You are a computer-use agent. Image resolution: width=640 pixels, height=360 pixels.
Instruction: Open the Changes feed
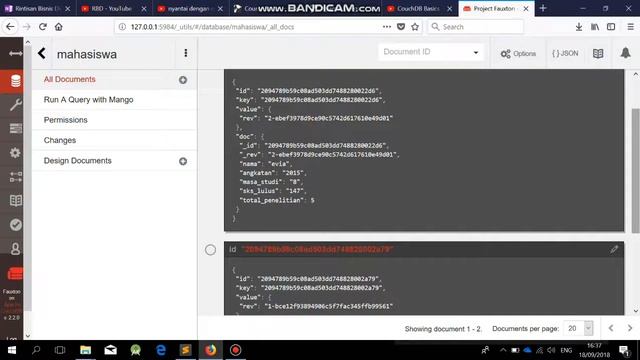[60, 140]
